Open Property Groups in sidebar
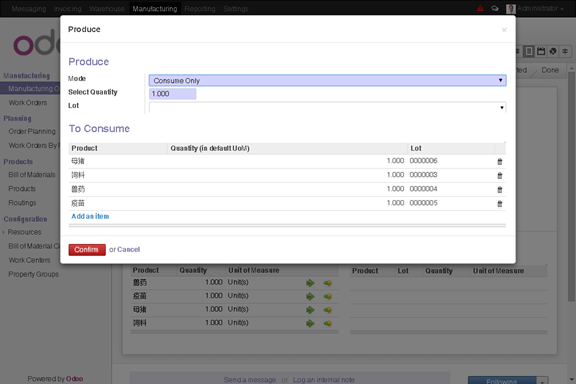The image size is (576, 384). click(33, 274)
